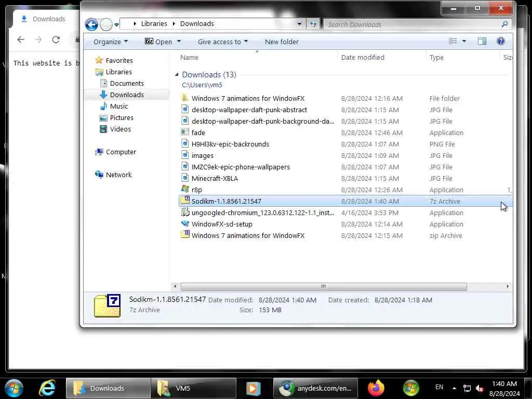This screenshot has width=532, height=399.
Task: Click the horizontal scrollbar thumb
Action: (x=324, y=287)
